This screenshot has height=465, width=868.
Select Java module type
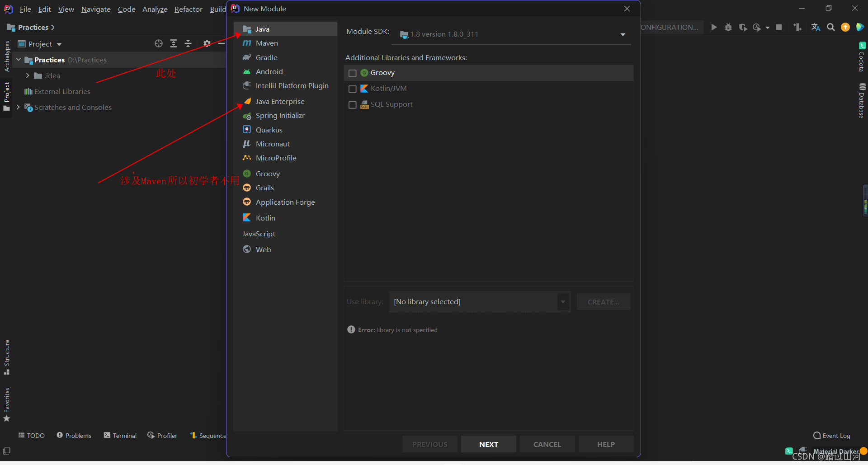point(285,29)
